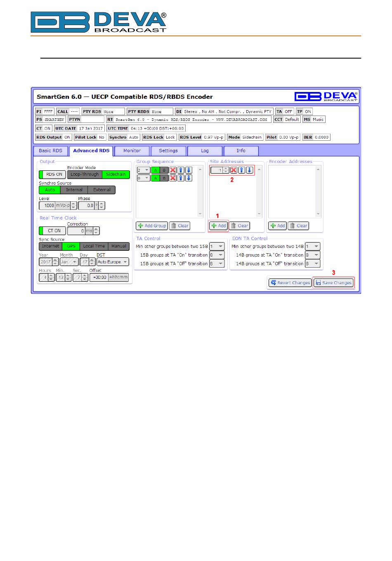Click Phase stepper arrows
The image size is (392, 561).
(102, 205)
